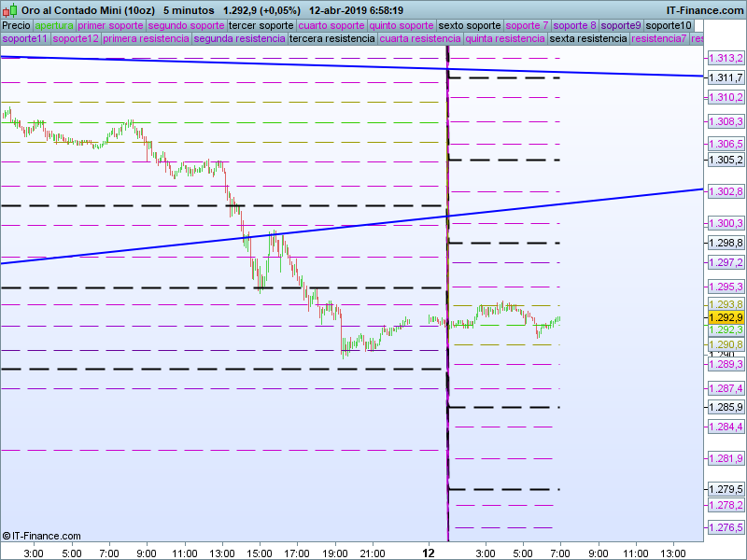Click the 1.311,7 price tag

[726, 77]
